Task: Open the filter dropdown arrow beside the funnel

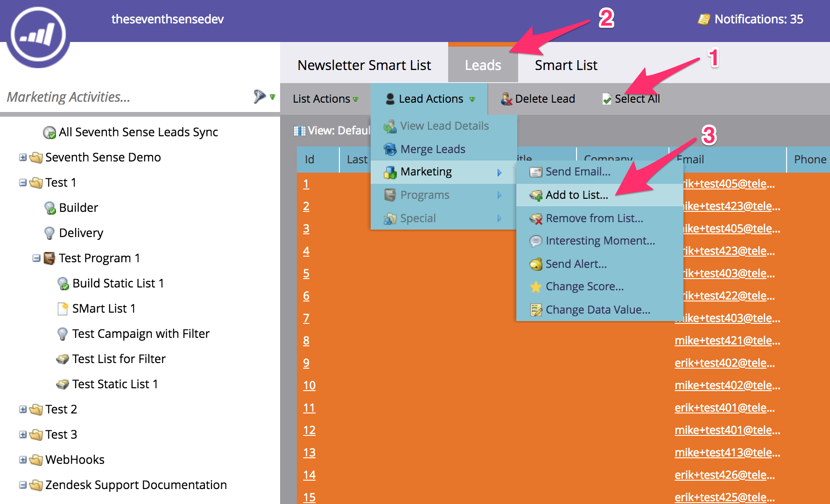Action: click(x=273, y=97)
